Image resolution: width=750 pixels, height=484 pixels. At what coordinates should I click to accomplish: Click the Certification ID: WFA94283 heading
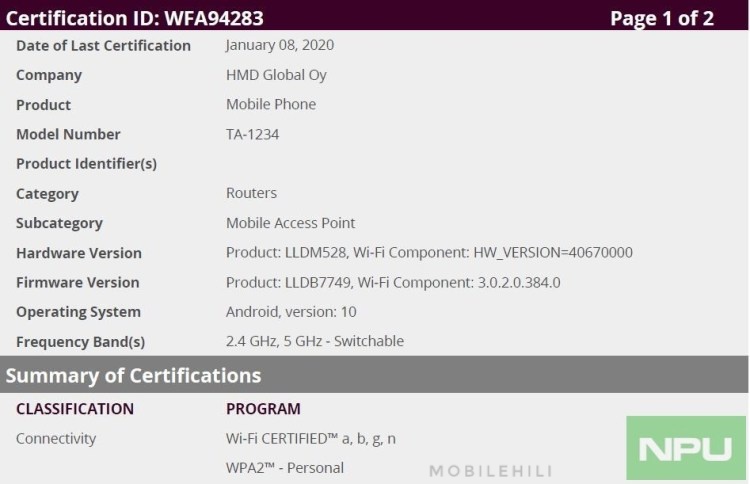(134, 18)
